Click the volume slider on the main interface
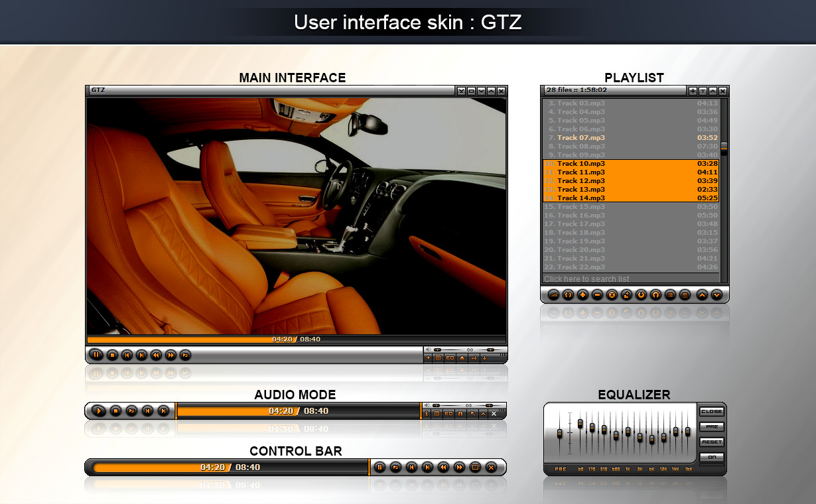The width and height of the screenshot is (816, 504). tap(437, 349)
